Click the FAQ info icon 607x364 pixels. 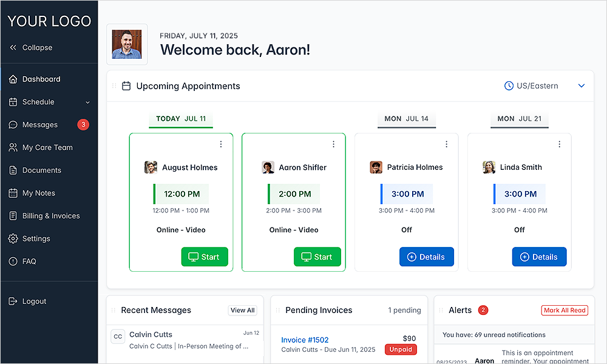[13, 261]
